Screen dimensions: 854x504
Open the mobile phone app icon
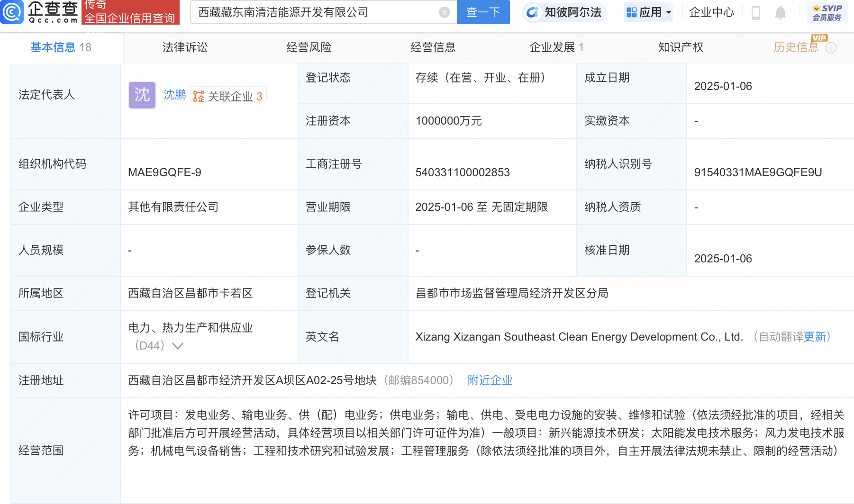(x=756, y=12)
